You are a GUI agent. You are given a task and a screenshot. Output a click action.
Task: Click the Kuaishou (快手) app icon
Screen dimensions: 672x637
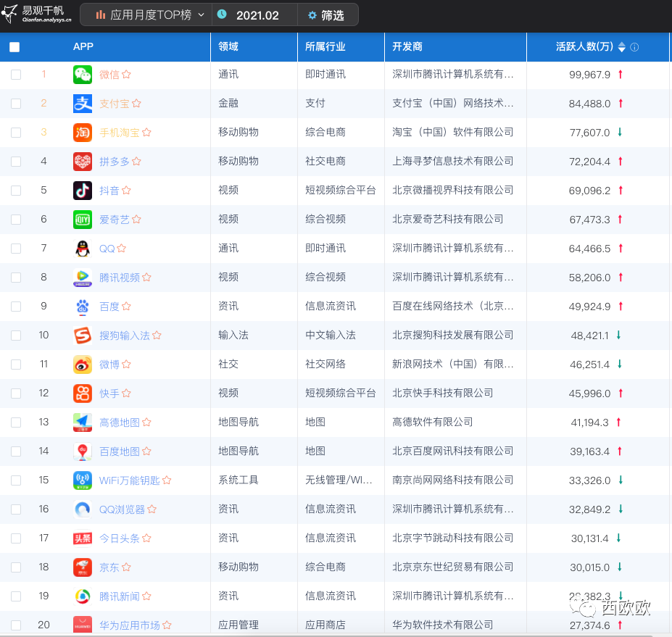83,394
